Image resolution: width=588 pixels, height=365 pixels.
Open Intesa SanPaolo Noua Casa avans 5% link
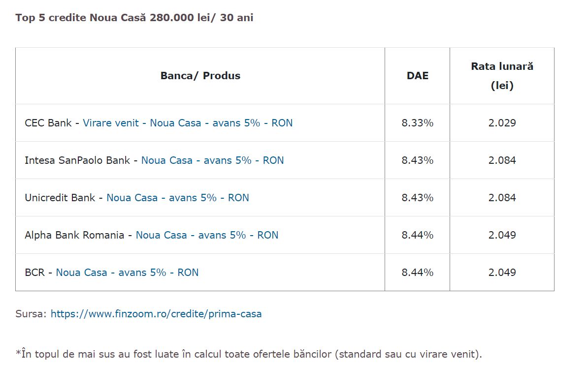coord(212,160)
